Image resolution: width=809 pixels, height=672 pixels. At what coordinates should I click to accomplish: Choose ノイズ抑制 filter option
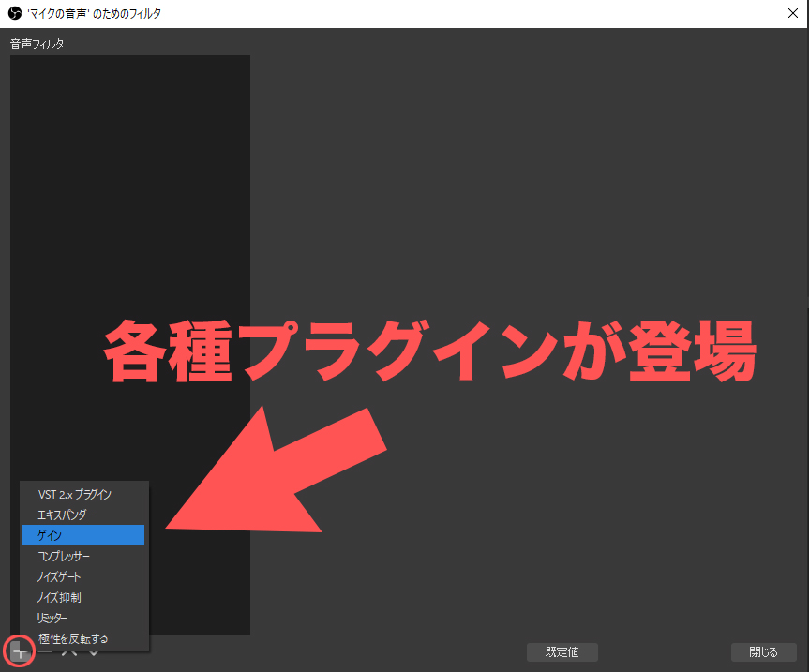click(83, 597)
